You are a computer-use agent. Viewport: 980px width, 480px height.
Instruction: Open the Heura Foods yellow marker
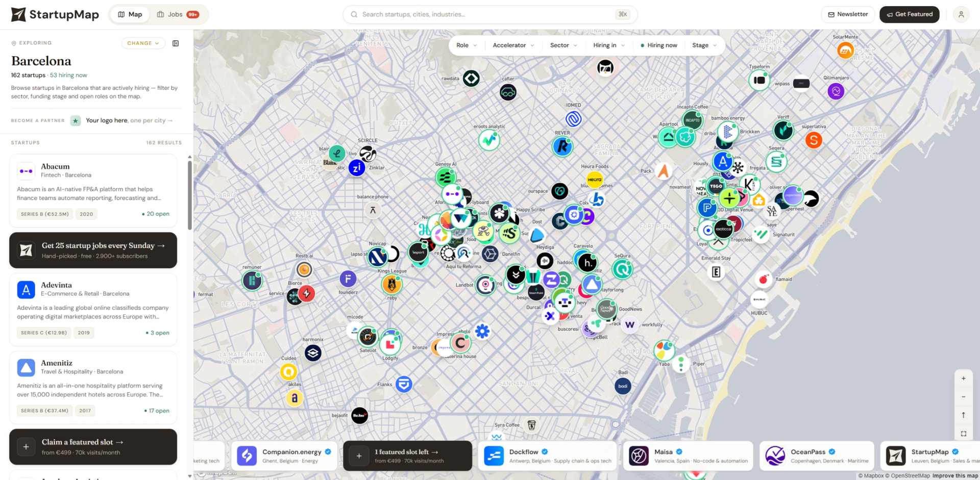pyautogui.click(x=595, y=180)
